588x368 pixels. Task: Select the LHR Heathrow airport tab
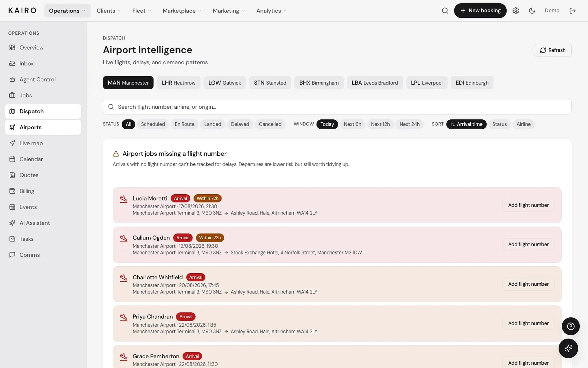tap(178, 83)
